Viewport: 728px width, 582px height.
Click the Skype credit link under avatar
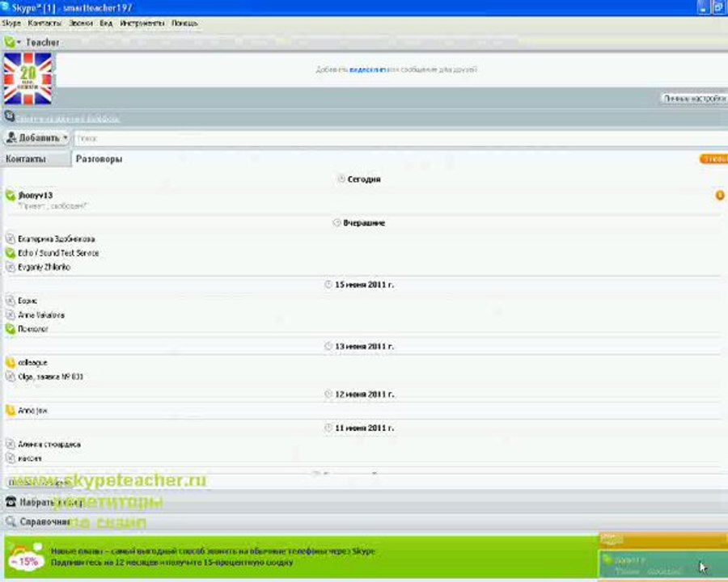click(68, 119)
